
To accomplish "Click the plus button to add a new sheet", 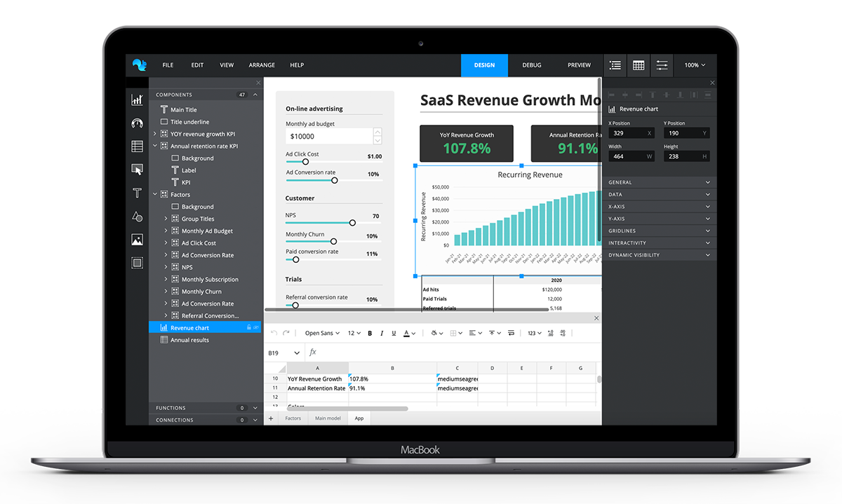I will point(271,418).
